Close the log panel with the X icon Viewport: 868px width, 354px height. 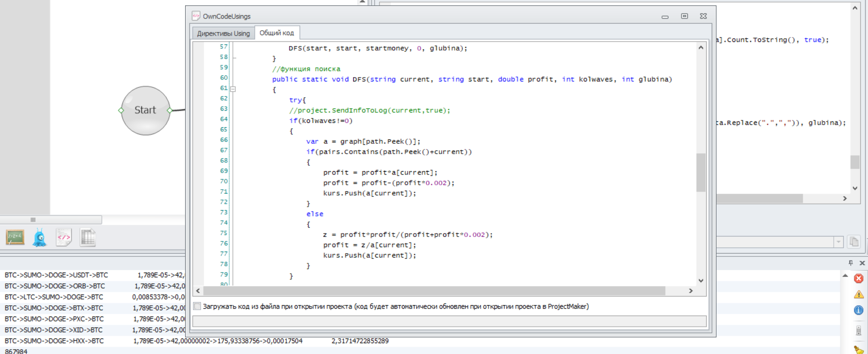point(862,263)
